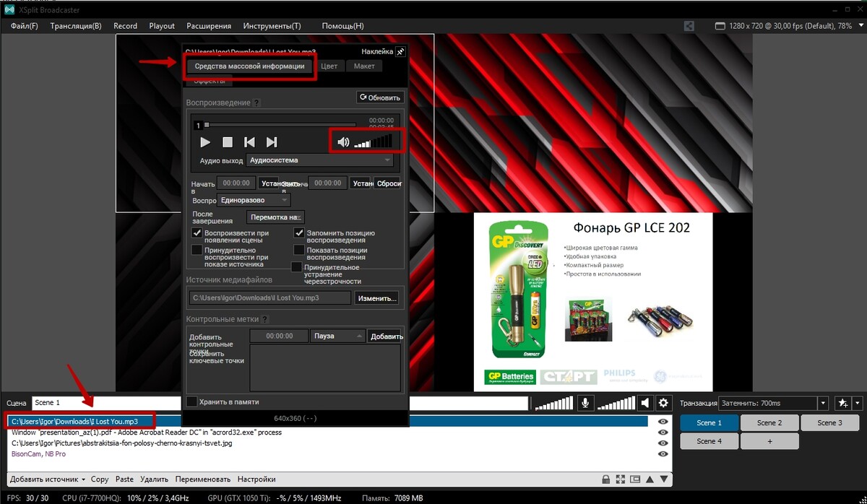This screenshot has height=504, width=867.
Task: Hide the BisonCam, NB Pro source
Action: (663, 454)
